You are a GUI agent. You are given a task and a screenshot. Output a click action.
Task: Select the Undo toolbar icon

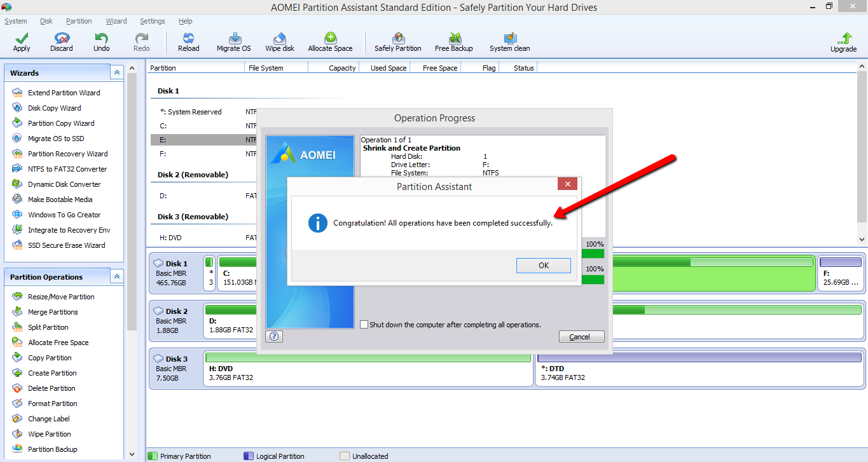pyautogui.click(x=100, y=42)
